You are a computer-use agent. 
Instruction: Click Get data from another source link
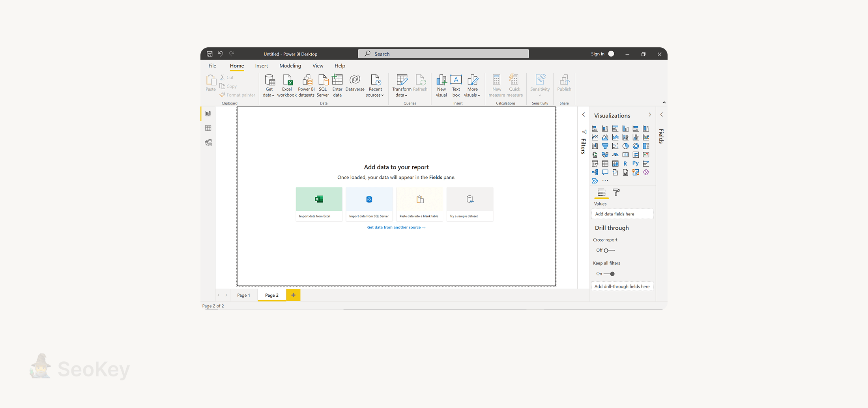(396, 227)
